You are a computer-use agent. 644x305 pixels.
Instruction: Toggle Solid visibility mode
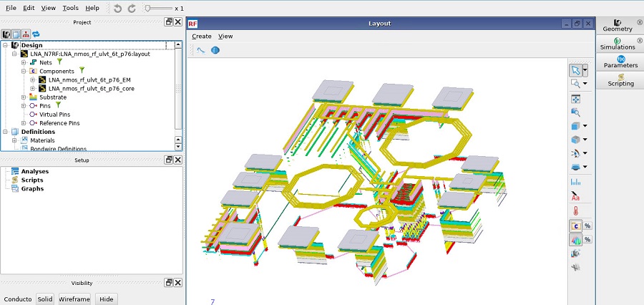click(x=45, y=299)
